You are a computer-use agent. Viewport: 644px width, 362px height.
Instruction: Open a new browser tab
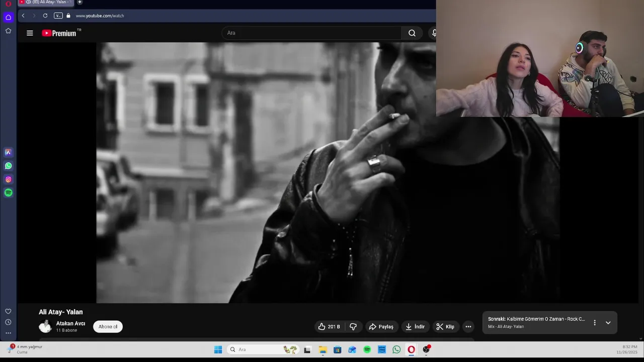tap(79, 2)
